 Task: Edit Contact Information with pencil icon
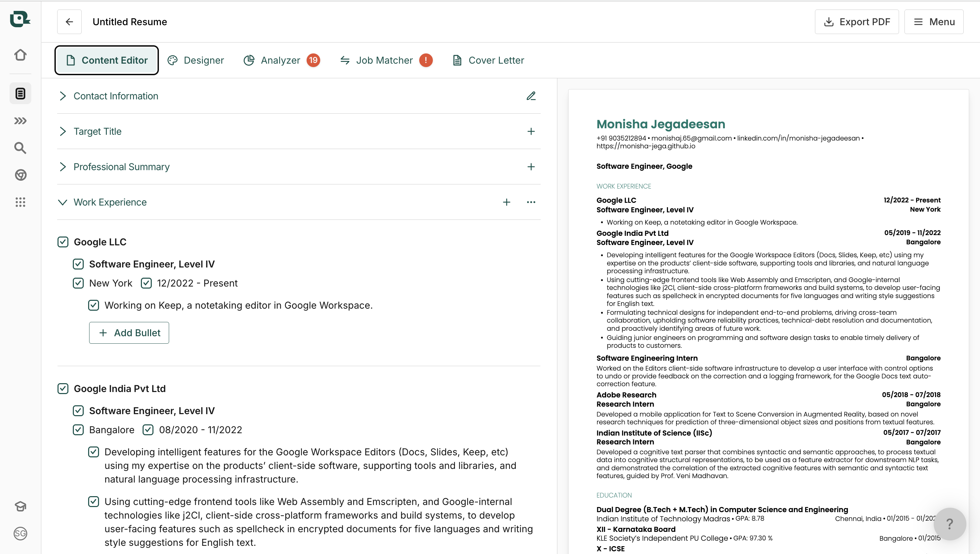click(531, 96)
